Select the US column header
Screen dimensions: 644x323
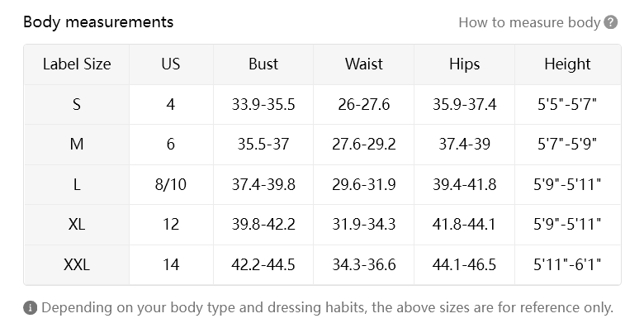[171, 64]
